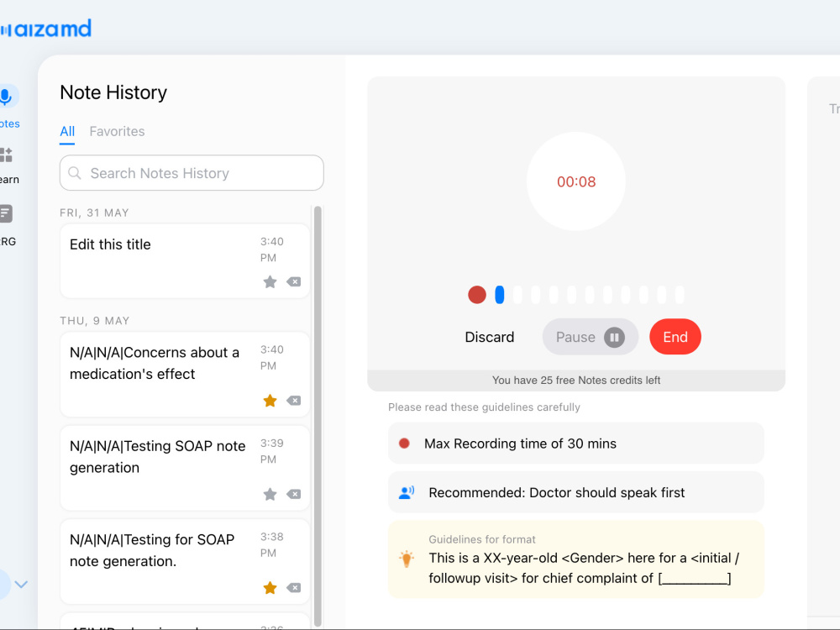
Task: Star the 'Testing SOAP note generation' note
Action: 270,494
